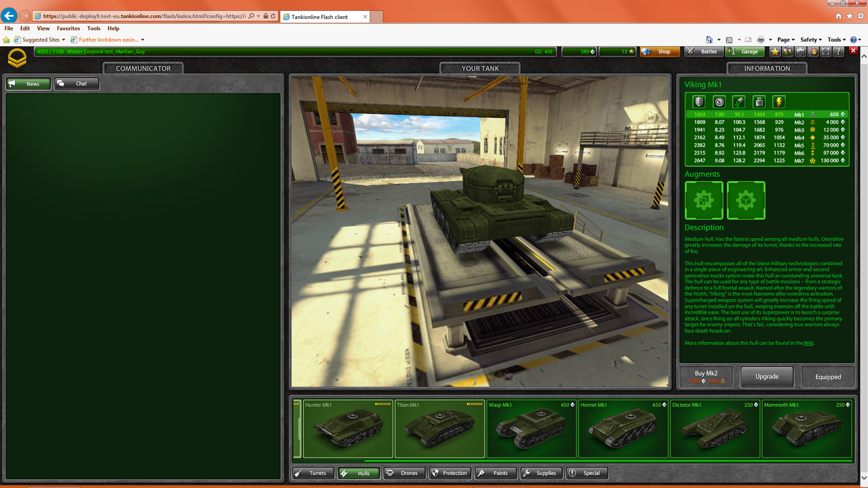Click the rank chevron badge icon
Image resolution: width=868 pixels, height=488 pixels.
(17, 59)
